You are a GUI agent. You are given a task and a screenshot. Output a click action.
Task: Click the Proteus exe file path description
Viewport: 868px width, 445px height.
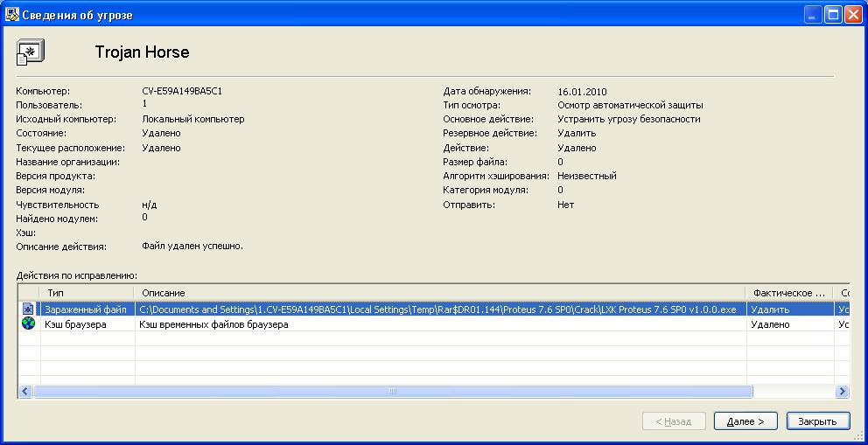(437, 309)
